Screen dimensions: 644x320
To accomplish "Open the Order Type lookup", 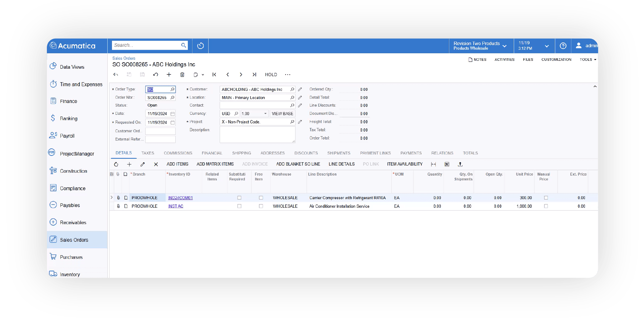I will click(x=172, y=89).
